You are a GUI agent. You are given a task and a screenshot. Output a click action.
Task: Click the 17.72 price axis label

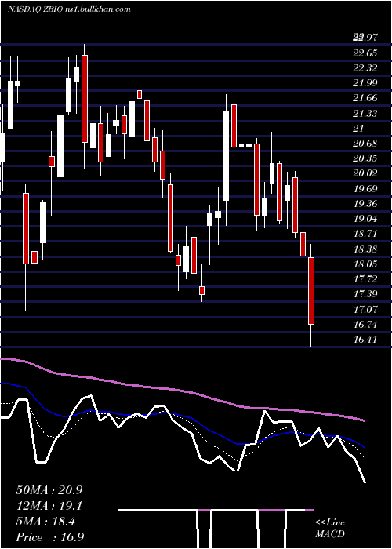point(365,279)
